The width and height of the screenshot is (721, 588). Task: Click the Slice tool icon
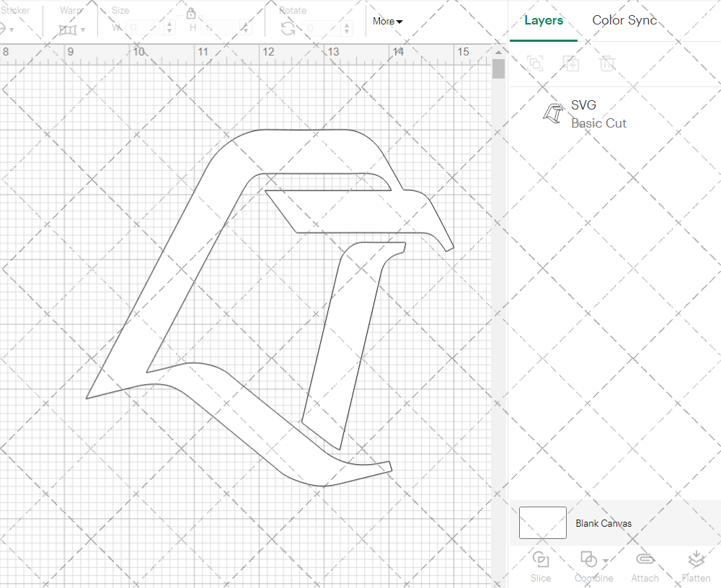[x=540, y=560]
